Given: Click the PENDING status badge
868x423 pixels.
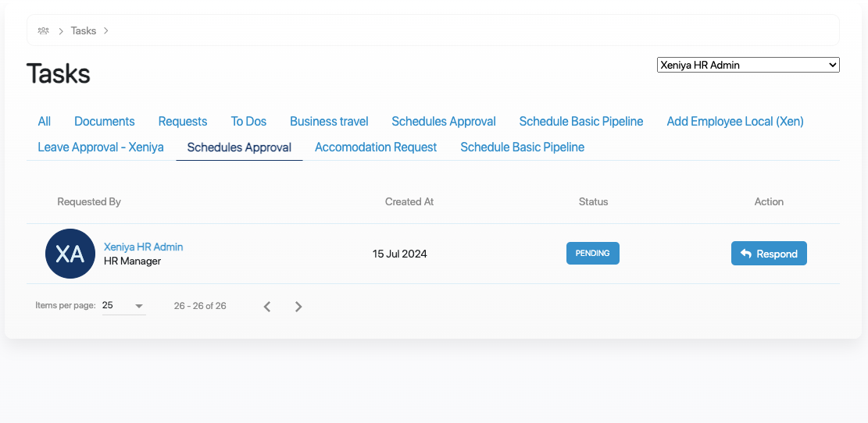Looking at the screenshot, I should (x=593, y=253).
